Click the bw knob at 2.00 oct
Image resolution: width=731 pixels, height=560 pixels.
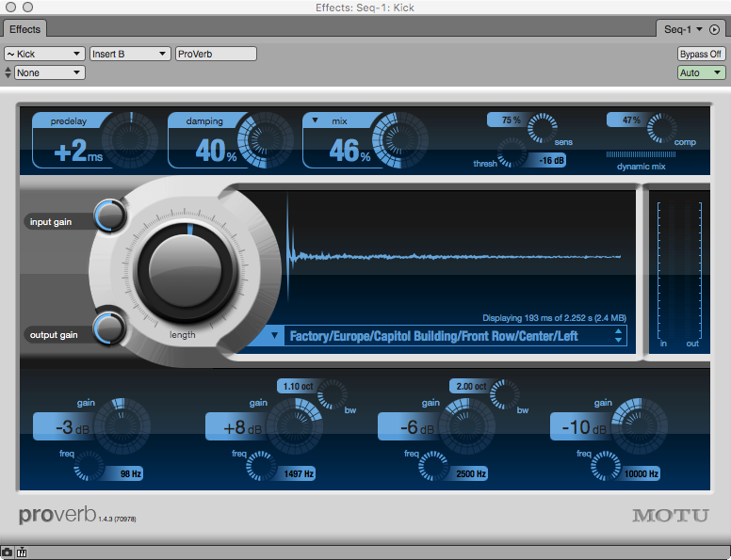click(504, 394)
